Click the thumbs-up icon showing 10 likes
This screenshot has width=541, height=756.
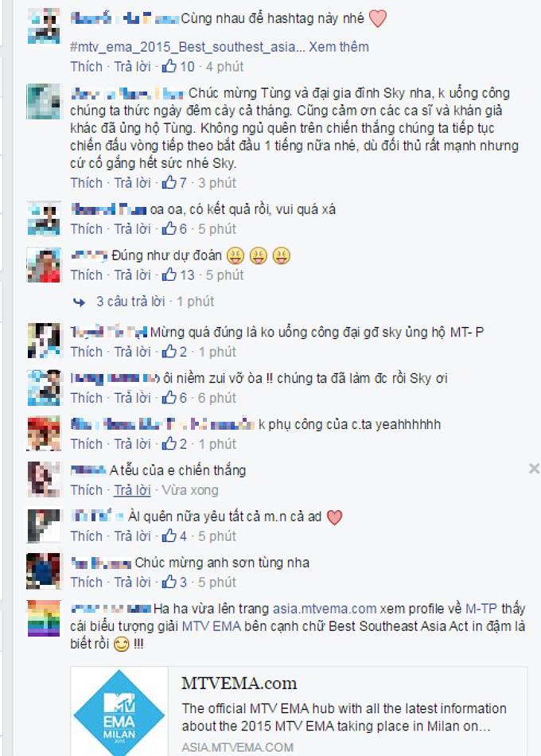point(169,66)
